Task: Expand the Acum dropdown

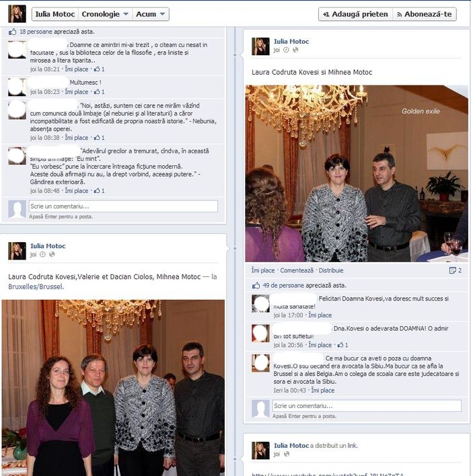Action: point(151,14)
